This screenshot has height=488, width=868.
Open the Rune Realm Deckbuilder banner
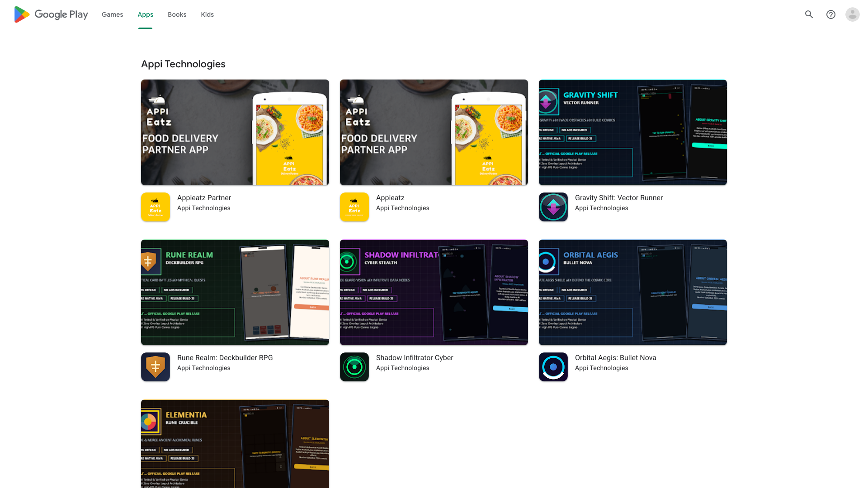pos(235,292)
